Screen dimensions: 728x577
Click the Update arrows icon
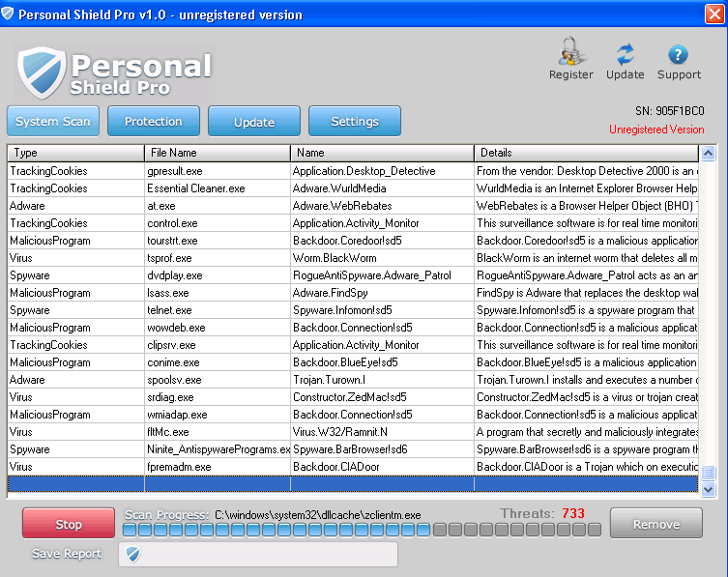tap(625, 54)
